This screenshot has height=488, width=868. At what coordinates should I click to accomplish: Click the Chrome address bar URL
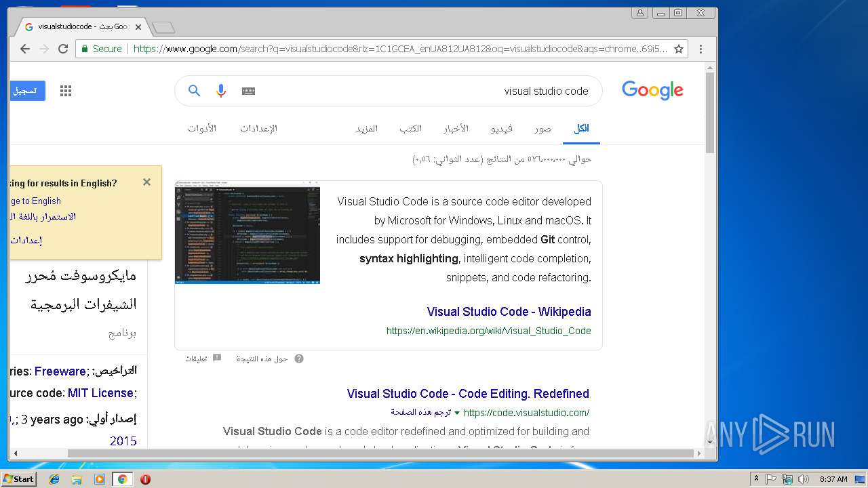pos(400,49)
